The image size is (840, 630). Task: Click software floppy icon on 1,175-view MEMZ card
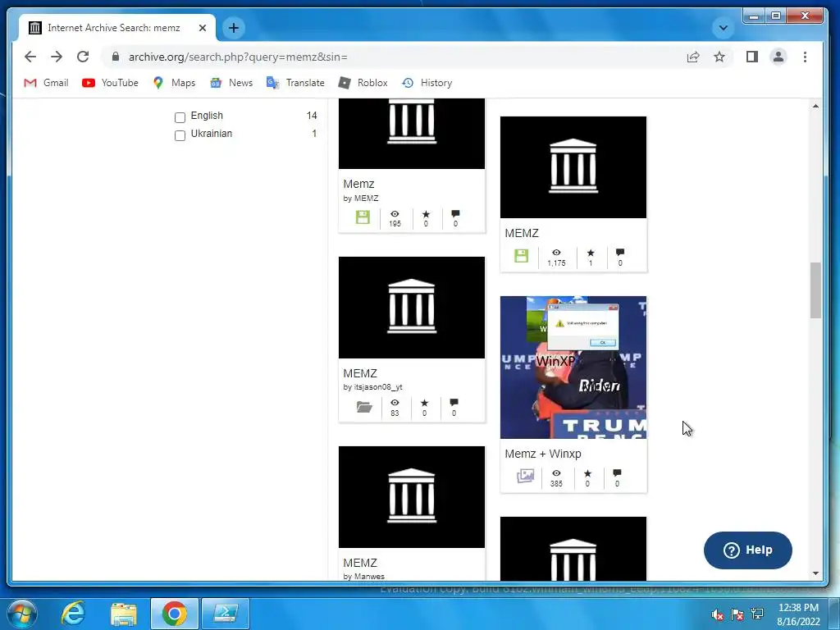[x=521, y=256]
